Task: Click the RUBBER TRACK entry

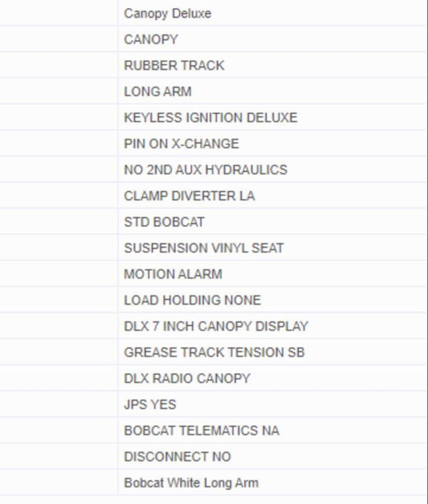Action: coord(174,66)
